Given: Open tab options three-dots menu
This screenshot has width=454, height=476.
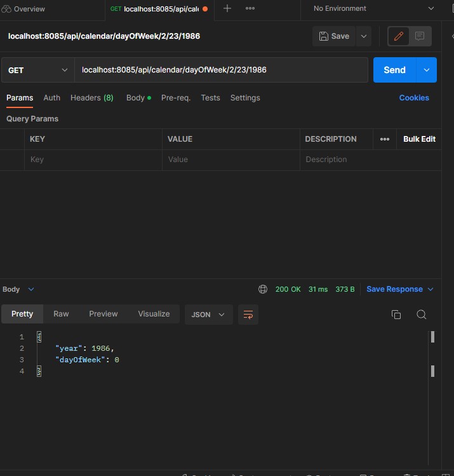Looking at the screenshot, I should (250, 8).
